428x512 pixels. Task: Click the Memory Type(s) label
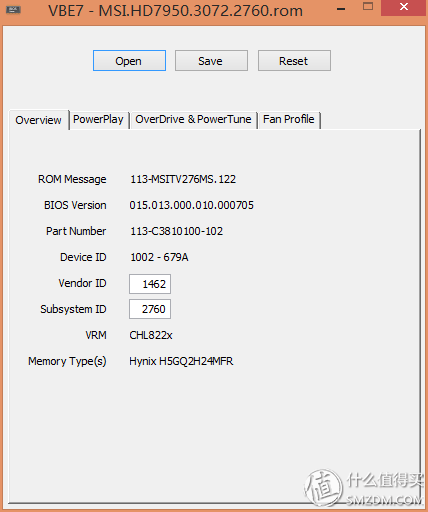tap(67, 361)
